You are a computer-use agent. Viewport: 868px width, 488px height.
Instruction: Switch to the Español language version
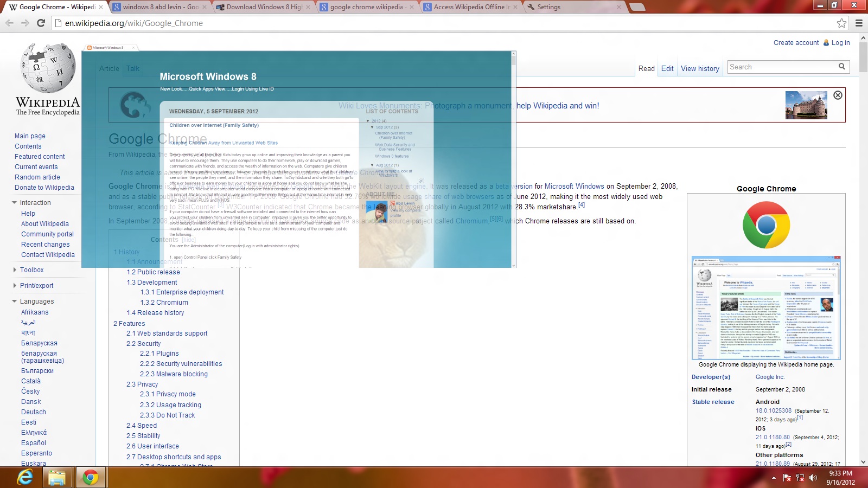(x=34, y=443)
